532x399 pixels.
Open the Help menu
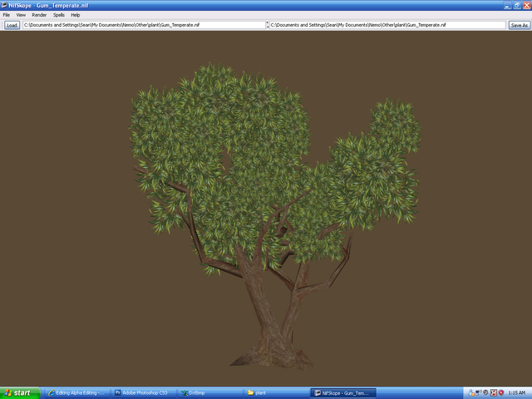pos(76,15)
